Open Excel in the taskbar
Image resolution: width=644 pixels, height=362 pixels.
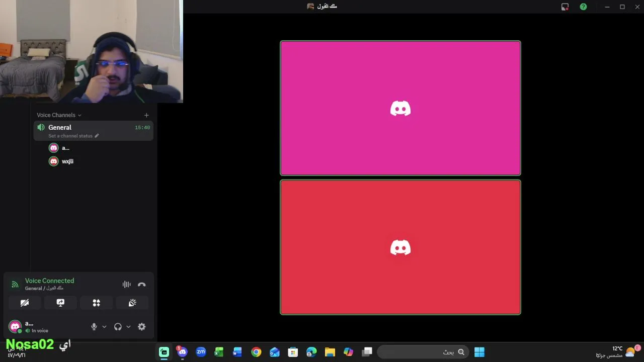219,352
